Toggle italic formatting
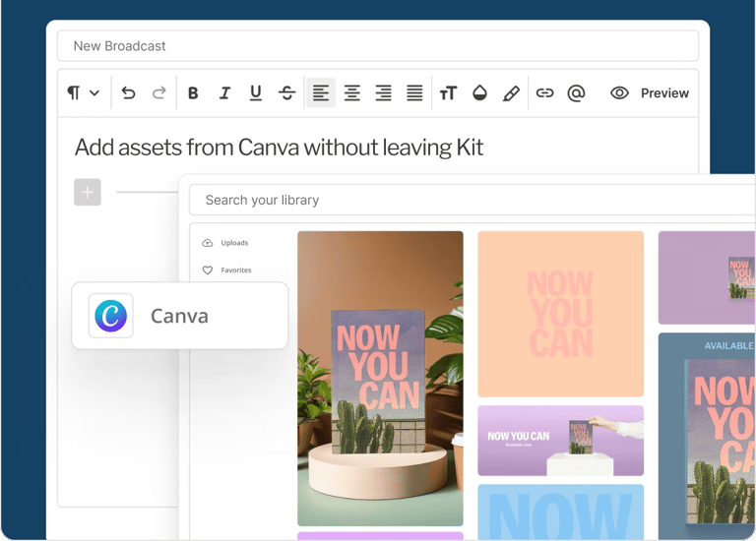Viewport: 756px width, 541px height. 224,93
